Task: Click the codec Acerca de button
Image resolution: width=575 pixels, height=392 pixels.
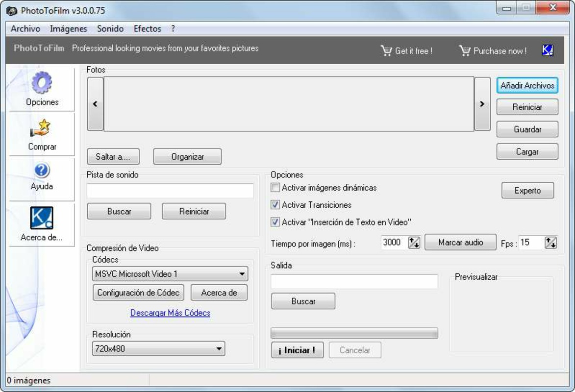Action: tap(219, 293)
